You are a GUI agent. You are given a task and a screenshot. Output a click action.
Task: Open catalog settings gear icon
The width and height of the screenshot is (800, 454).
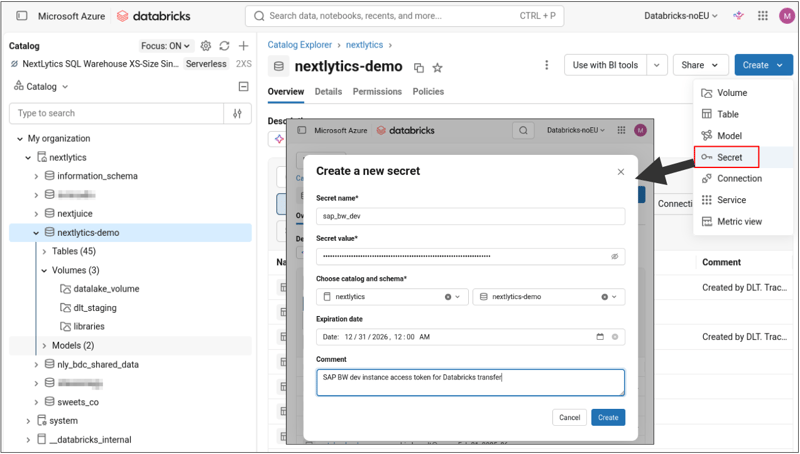tap(206, 46)
